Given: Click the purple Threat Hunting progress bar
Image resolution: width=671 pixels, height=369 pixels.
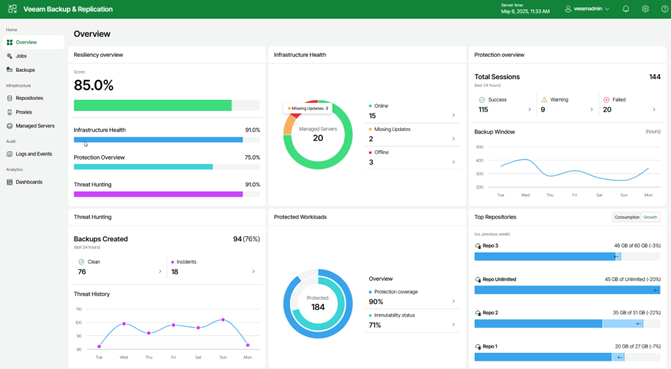Looking at the screenshot, I should (166, 194).
